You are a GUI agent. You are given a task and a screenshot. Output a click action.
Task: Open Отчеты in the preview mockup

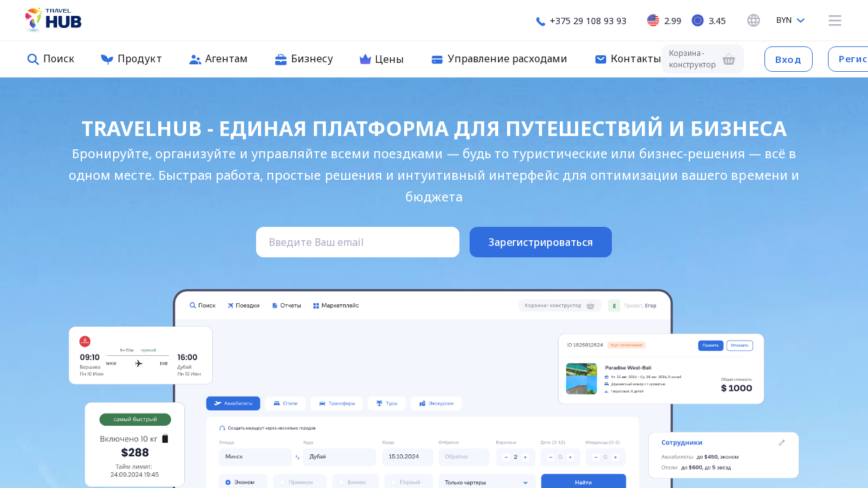click(287, 306)
